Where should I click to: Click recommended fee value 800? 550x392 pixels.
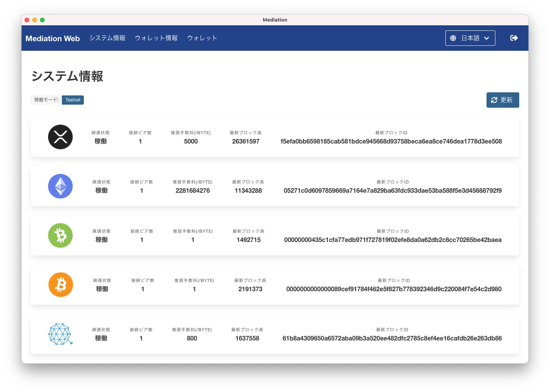click(192, 338)
